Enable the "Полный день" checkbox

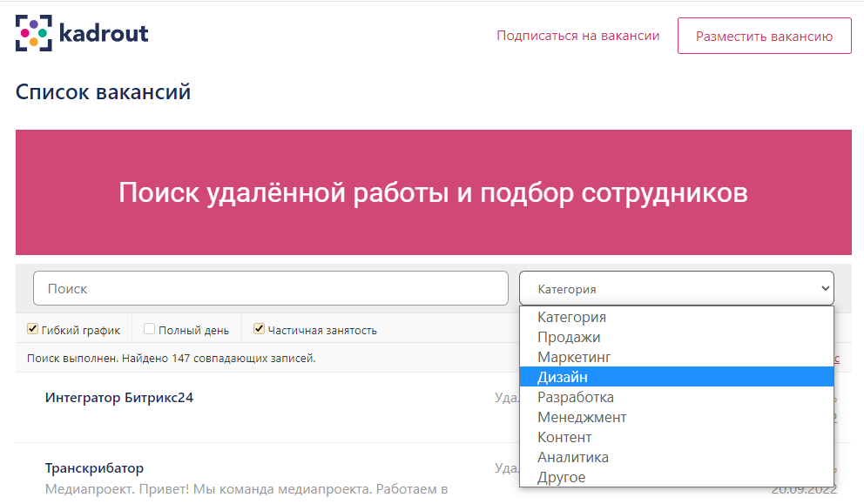[x=149, y=329]
